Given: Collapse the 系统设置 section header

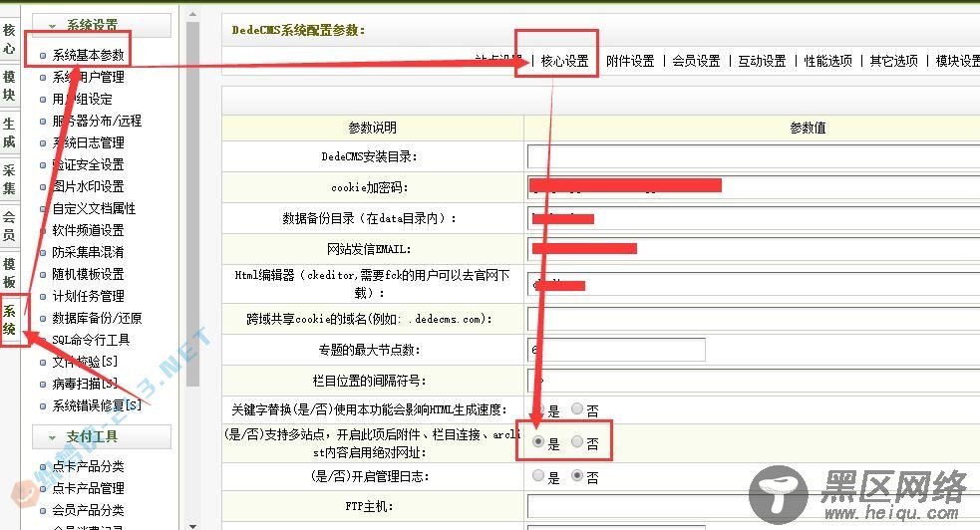Looking at the screenshot, I should point(102,25).
